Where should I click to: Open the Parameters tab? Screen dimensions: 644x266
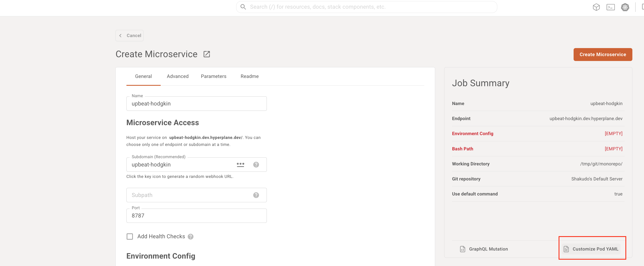(x=214, y=76)
